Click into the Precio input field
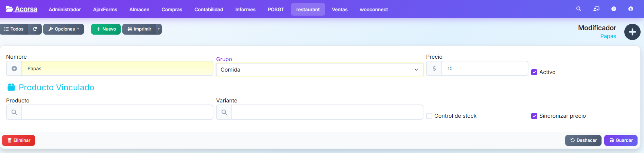This screenshot has height=153, width=644. click(x=484, y=69)
